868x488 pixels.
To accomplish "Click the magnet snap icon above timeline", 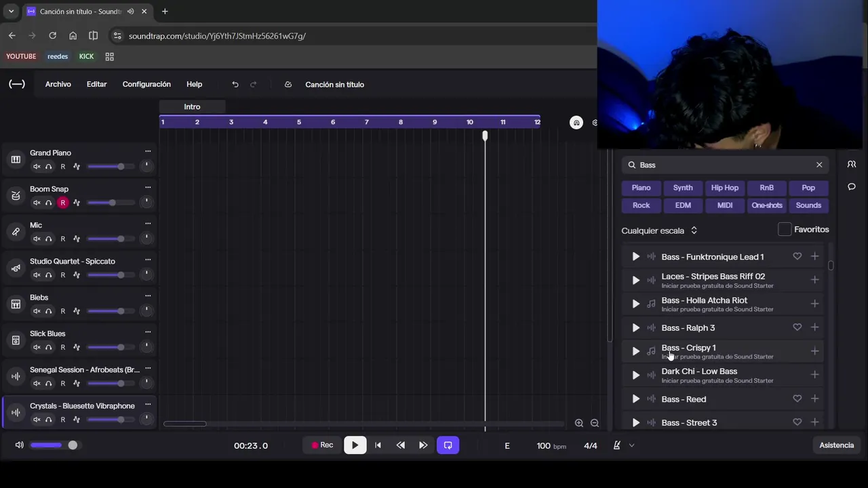I will coord(576,123).
